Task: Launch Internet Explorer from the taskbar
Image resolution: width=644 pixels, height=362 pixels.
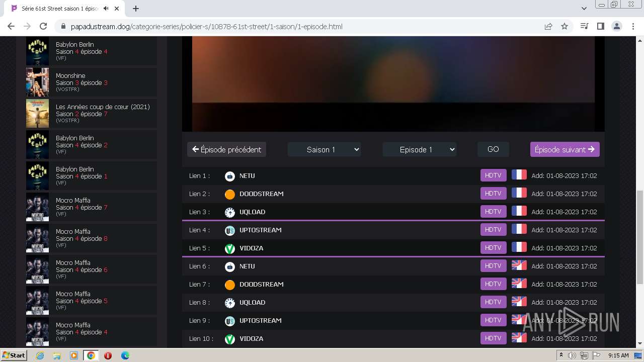Action: pyautogui.click(x=40, y=355)
